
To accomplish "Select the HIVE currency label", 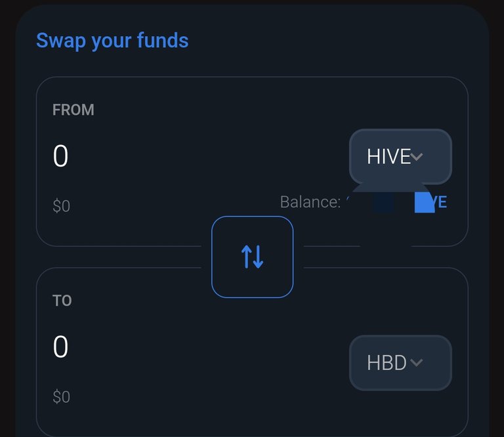I will (x=388, y=156).
